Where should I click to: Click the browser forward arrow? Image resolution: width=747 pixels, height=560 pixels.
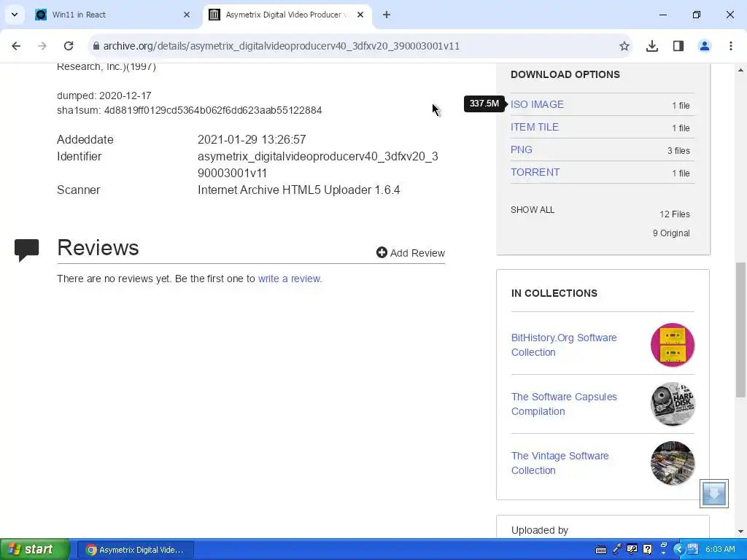[42, 46]
